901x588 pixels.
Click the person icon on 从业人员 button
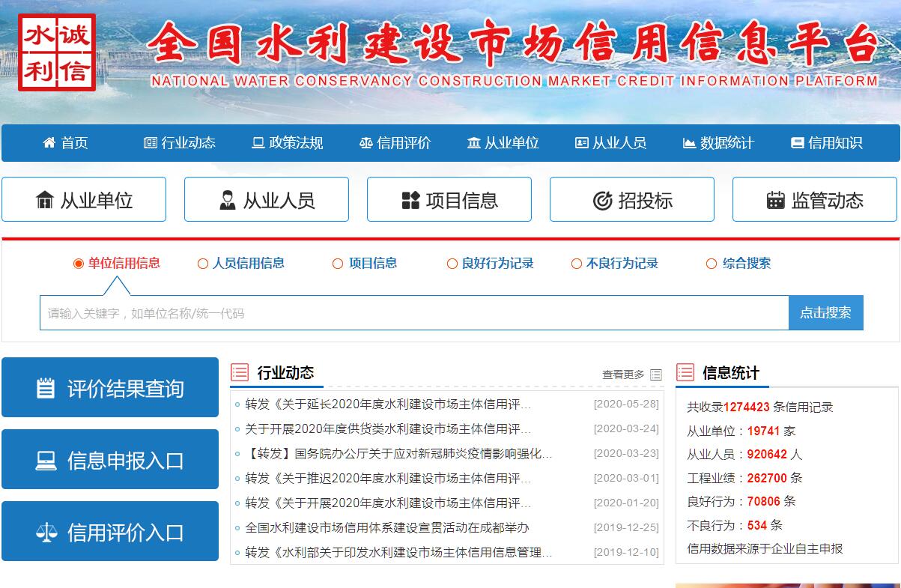click(x=227, y=200)
